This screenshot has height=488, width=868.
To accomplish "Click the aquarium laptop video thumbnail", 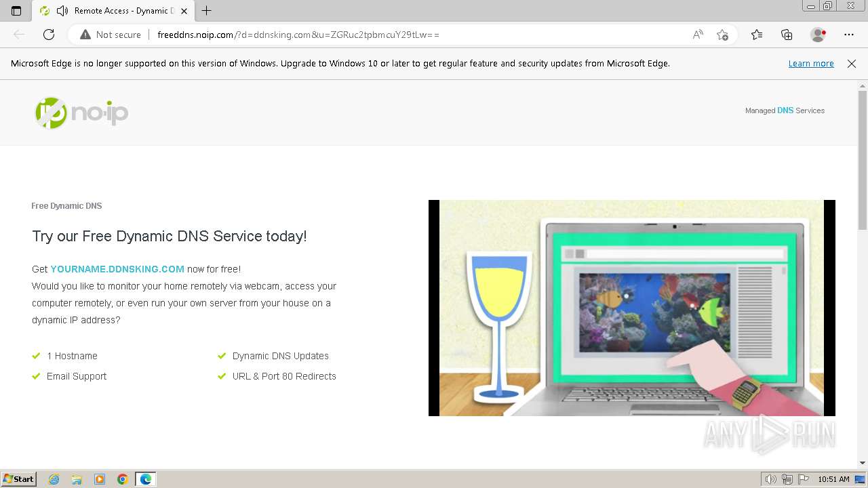I will 632,308.
